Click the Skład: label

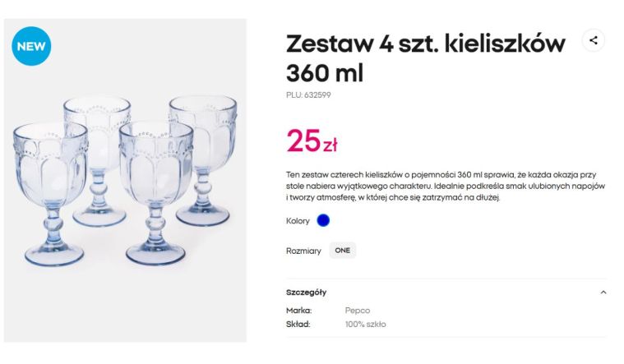pos(298,324)
